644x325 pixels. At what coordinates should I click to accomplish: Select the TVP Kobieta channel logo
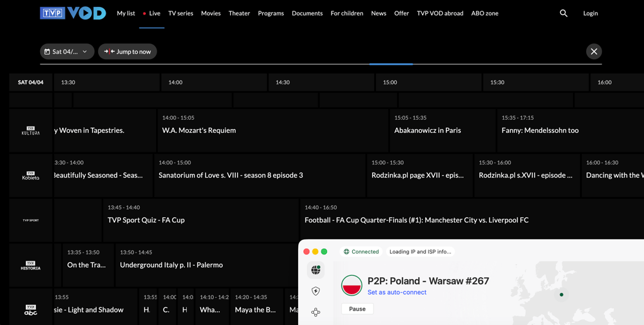[31, 175]
